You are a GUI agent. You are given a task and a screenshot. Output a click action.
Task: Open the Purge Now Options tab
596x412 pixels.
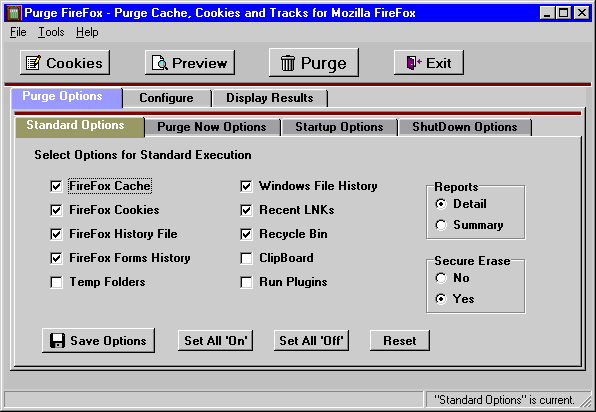click(x=212, y=127)
